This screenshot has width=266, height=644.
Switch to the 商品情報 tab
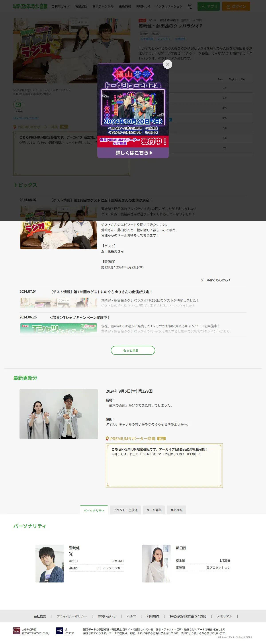tap(177, 510)
